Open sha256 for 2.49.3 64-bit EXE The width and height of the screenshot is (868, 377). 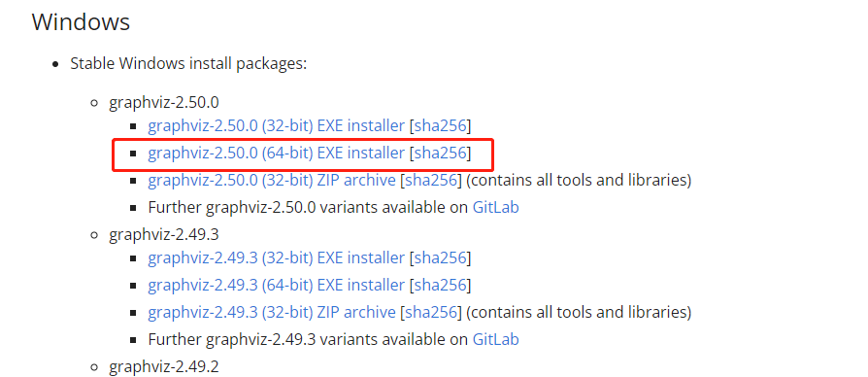click(x=441, y=285)
